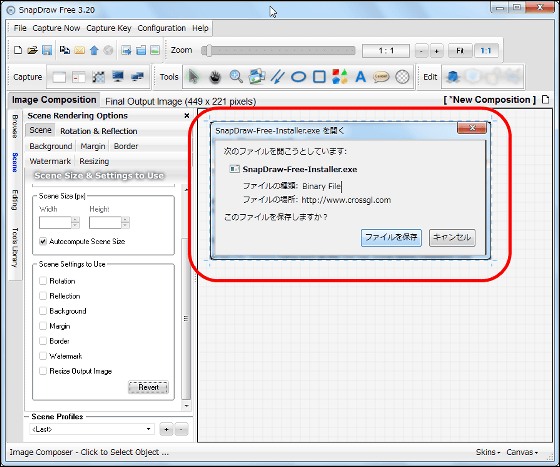The width and height of the screenshot is (560, 467).
Task: Click the blue upload arrow icon
Action: click(x=94, y=50)
